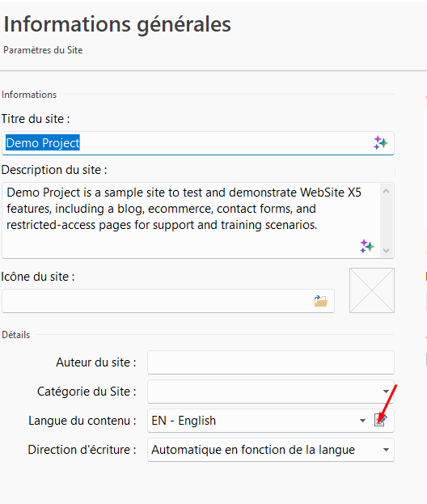The width and height of the screenshot is (427, 504).
Task: Browse for a site icon file via folder icon
Action: coord(320,301)
